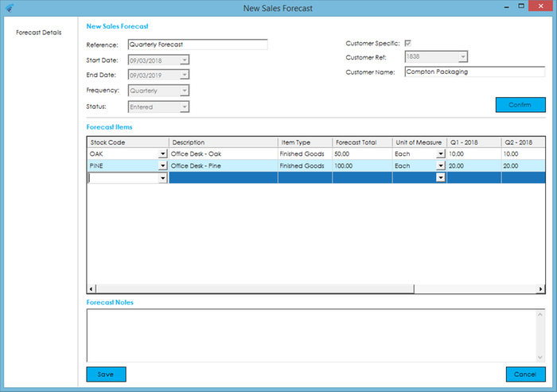Click the Reference input field
Screen dimensions: 557x392
(x=197, y=45)
